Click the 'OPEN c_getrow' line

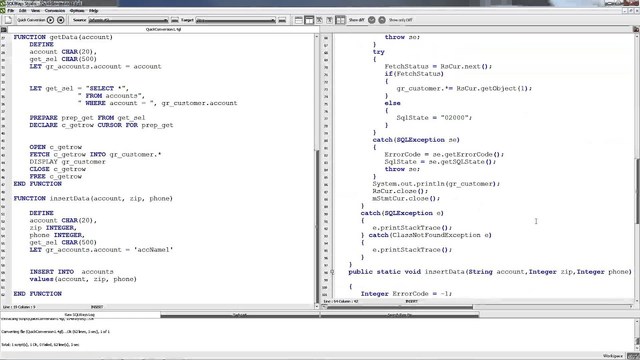[56, 147]
